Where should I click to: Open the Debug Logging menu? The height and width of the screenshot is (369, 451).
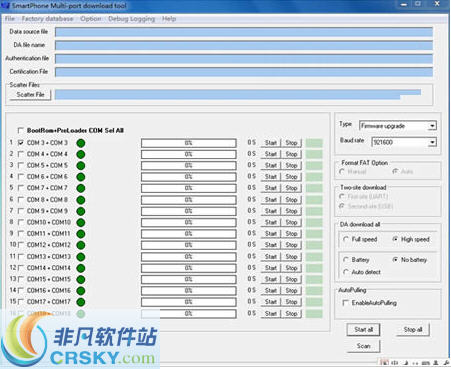(x=132, y=19)
